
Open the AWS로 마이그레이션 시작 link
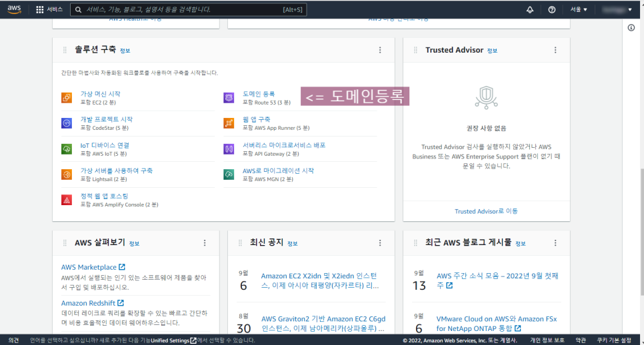click(x=278, y=171)
